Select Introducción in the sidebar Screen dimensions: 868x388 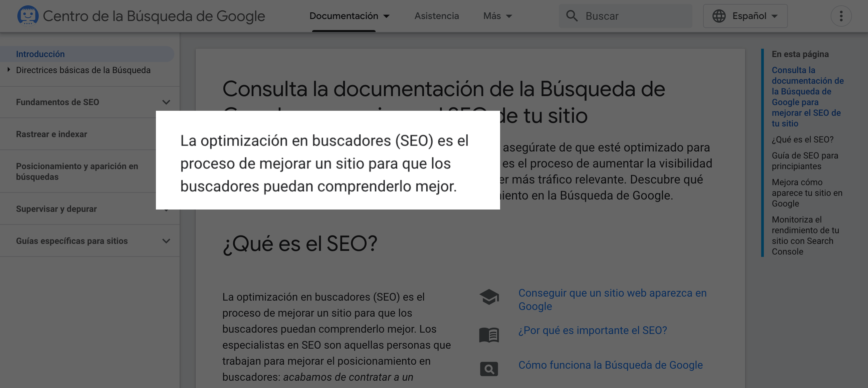point(40,54)
